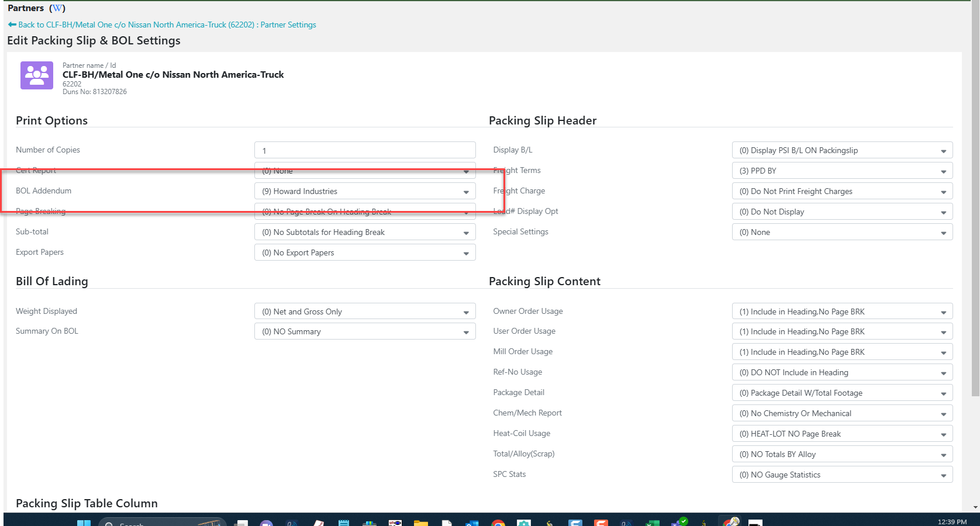Screen dimensions: 980x526
Task: Expand the Freight Terms dropdown showing PPD BY
Action: tap(842, 171)
